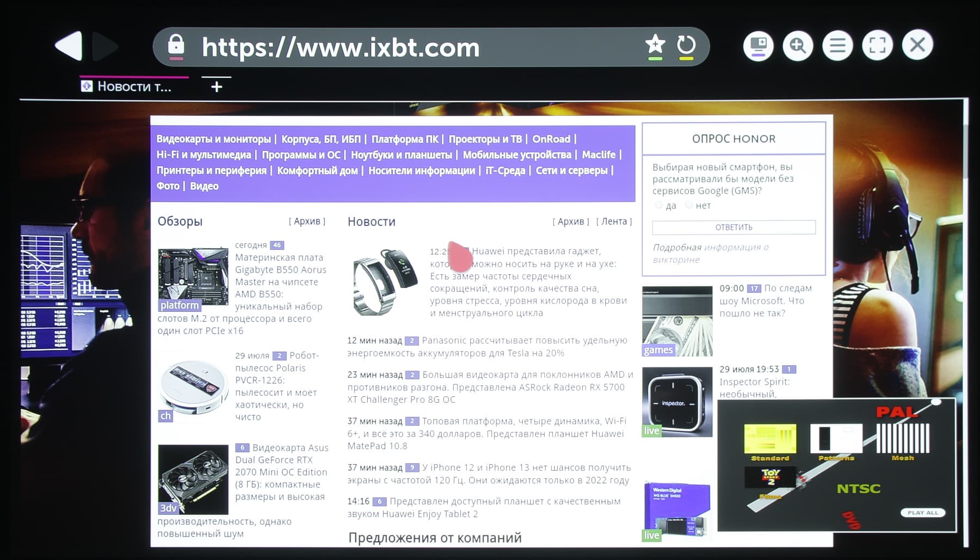Image resolution: width=980 pixels, height=560 pixels.
Task: Open the browser hamburger menu
Action: click(837, 45)
